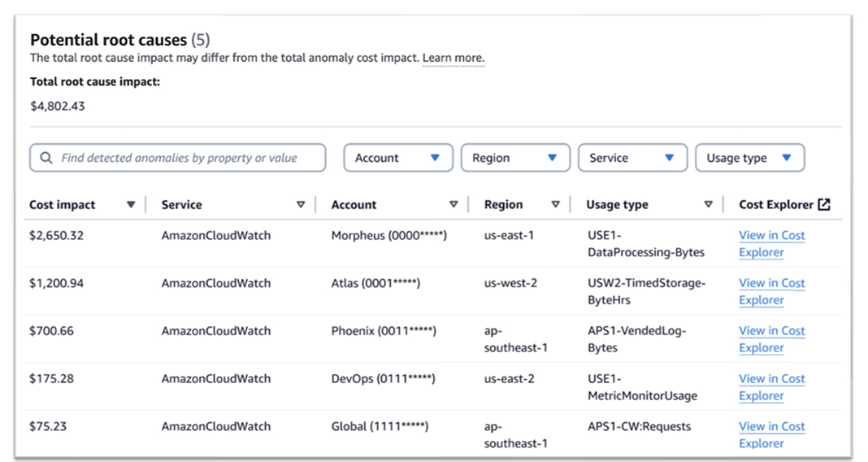
Task: Click AmazonCloudWatch in the Atlas row
Action: (216, 283)
